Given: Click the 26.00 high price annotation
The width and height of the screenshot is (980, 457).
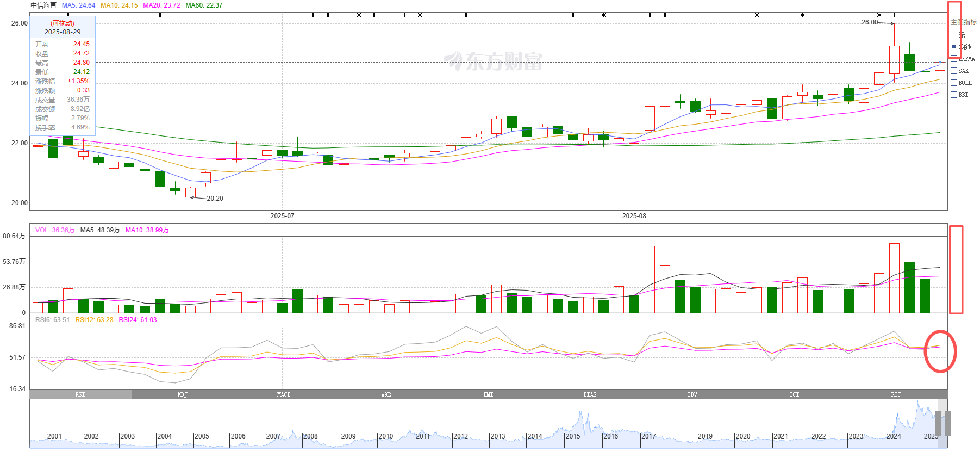Looking at the screenshot, I should point(870,22).
